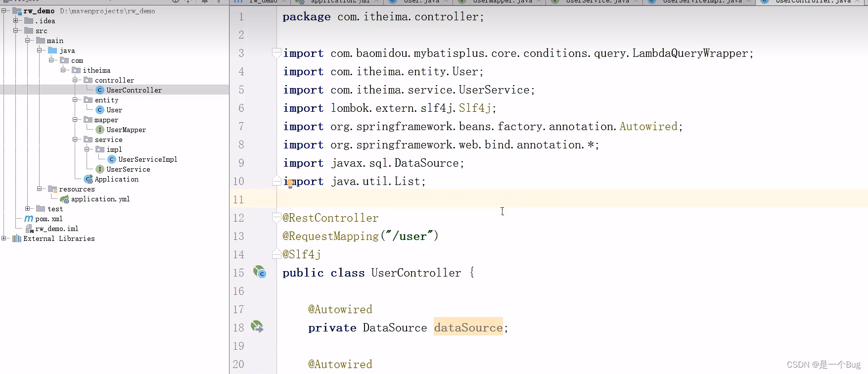This screenshot has width=868, height=374.
Task: Click the fold marker beside @Slf4j annotation
Action: tap(277, 254)
